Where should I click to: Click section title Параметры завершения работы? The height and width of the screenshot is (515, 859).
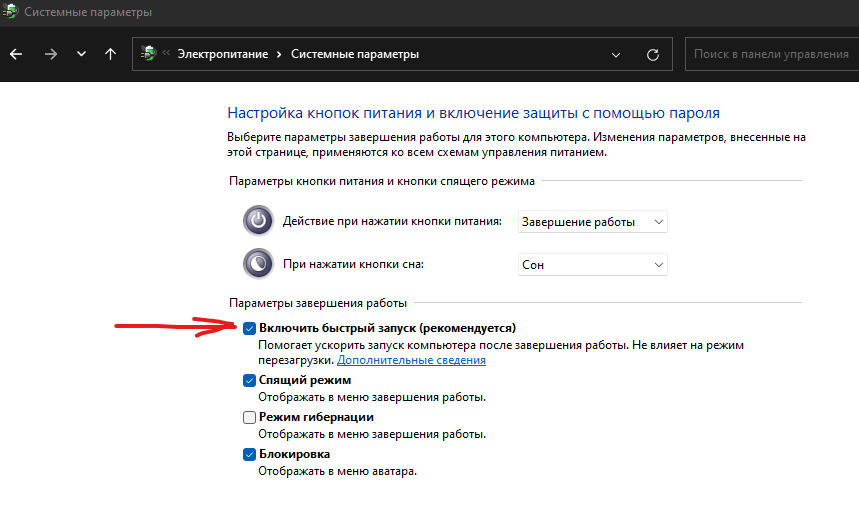318,303
